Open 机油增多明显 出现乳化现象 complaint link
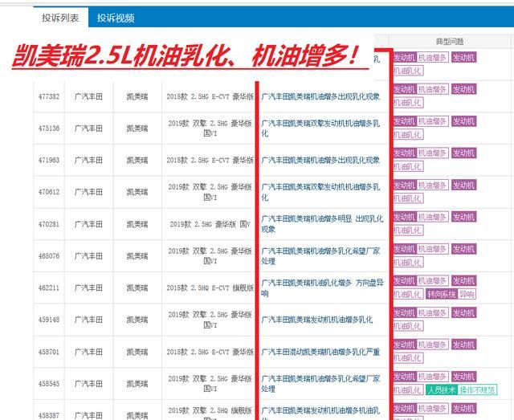Screen dimensions: 514x420 (x=322, y=224)
